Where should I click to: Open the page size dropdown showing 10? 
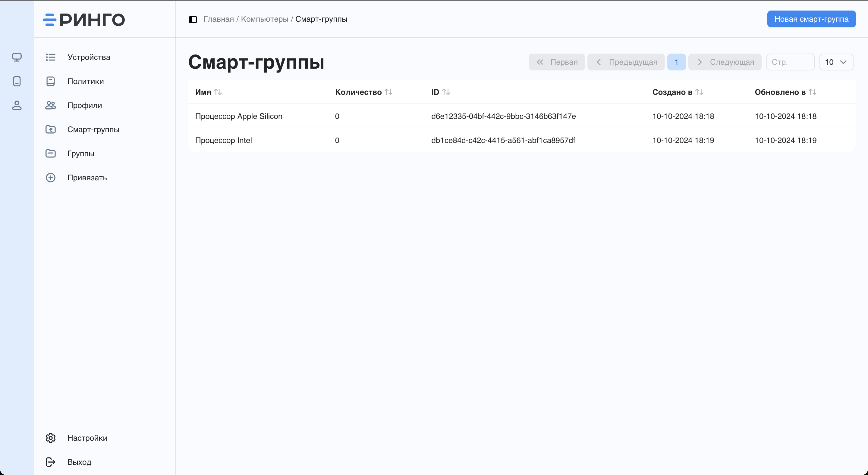(x=836, y=62)
